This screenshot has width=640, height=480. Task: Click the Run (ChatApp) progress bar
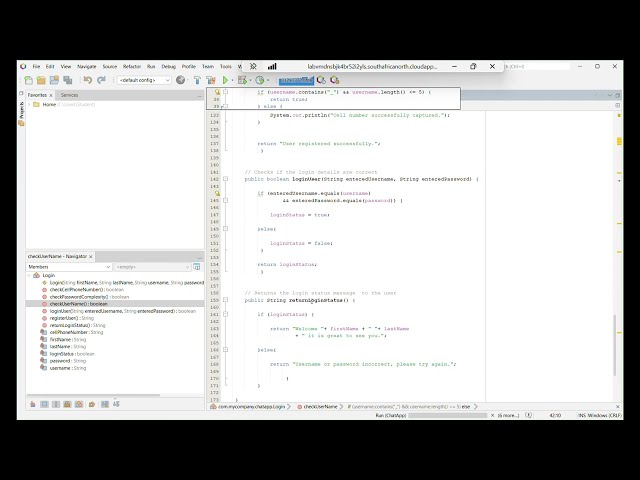click(448, 416)
